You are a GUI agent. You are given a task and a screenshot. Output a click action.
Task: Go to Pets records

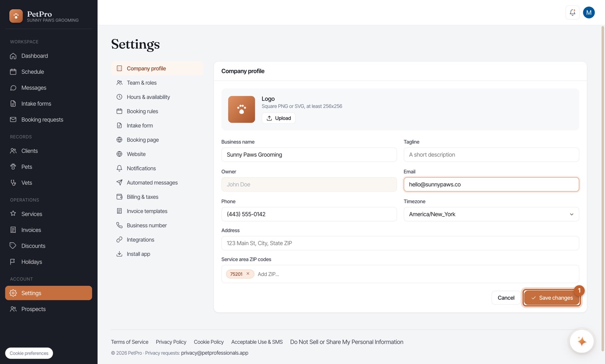click(49, 167)
